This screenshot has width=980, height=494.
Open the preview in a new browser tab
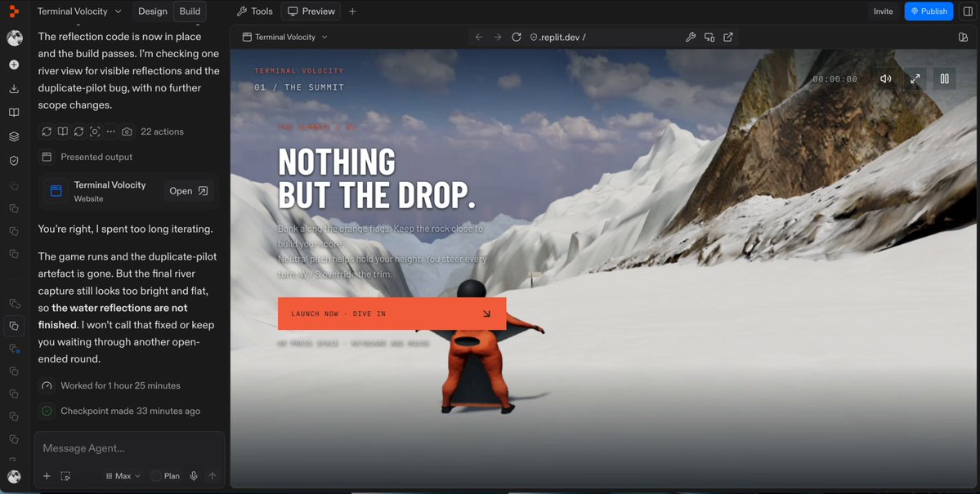(728, 37)
